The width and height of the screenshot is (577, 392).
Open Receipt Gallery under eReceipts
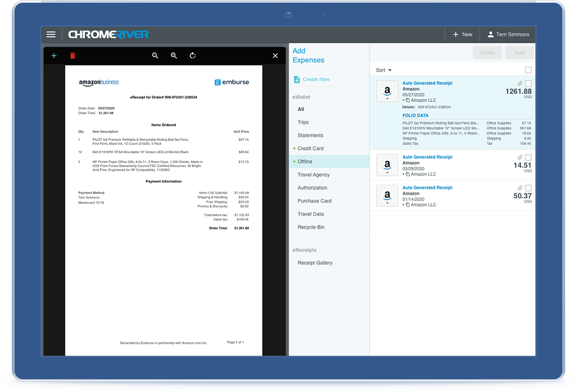click(315, 263)
